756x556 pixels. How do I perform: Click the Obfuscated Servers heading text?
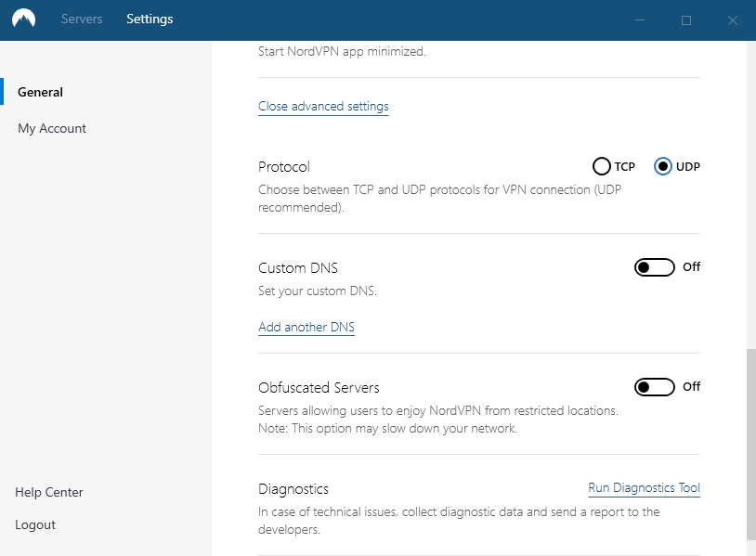(319, 388)
